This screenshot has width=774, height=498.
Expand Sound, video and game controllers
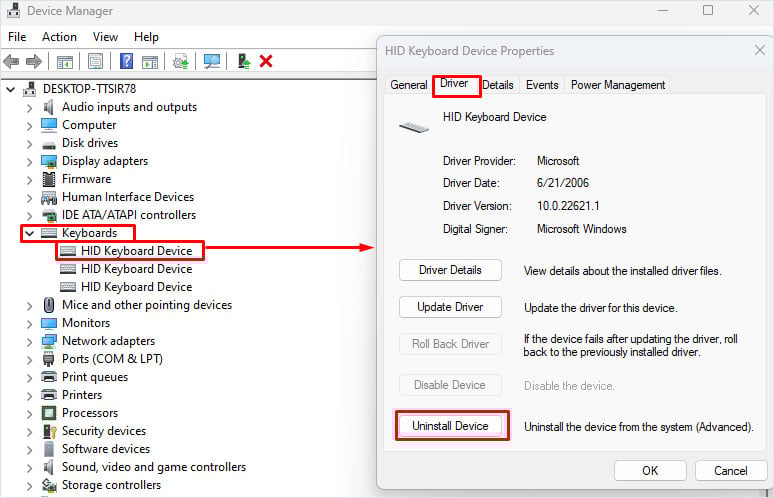(x=30, y=467)
